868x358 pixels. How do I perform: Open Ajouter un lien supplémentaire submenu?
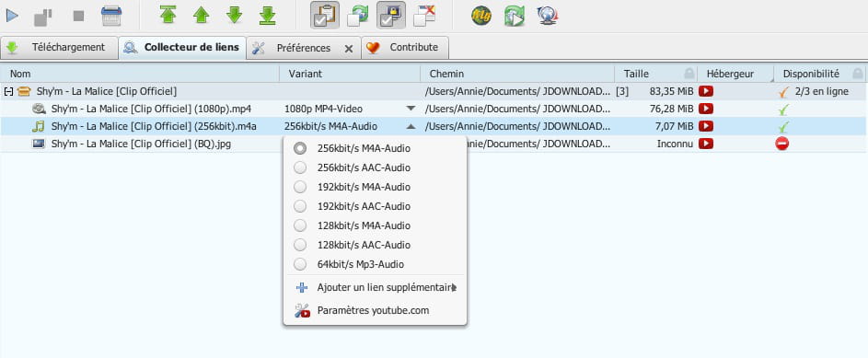[375, 288]
